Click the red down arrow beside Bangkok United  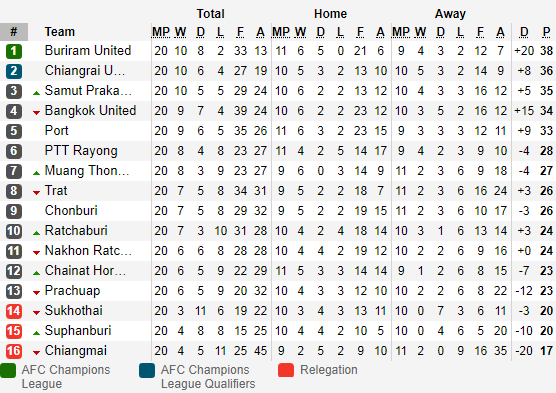(x=36, y=113)
